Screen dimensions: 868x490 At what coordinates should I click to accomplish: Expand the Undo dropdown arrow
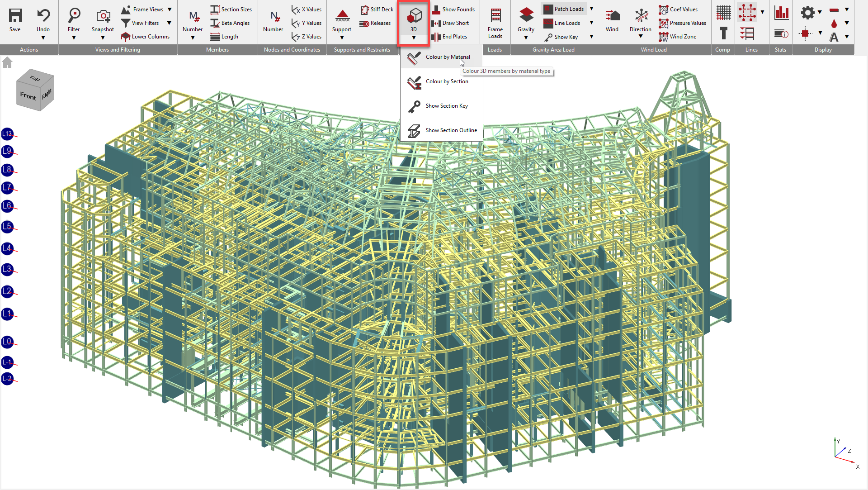point(43,38)
